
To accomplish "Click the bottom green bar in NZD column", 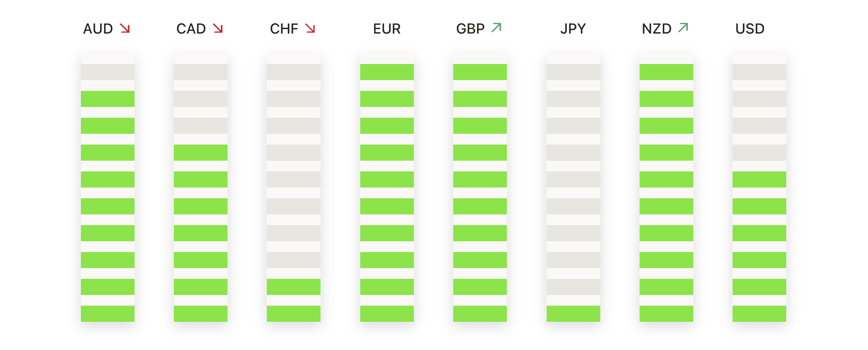I will coord(666,314).
